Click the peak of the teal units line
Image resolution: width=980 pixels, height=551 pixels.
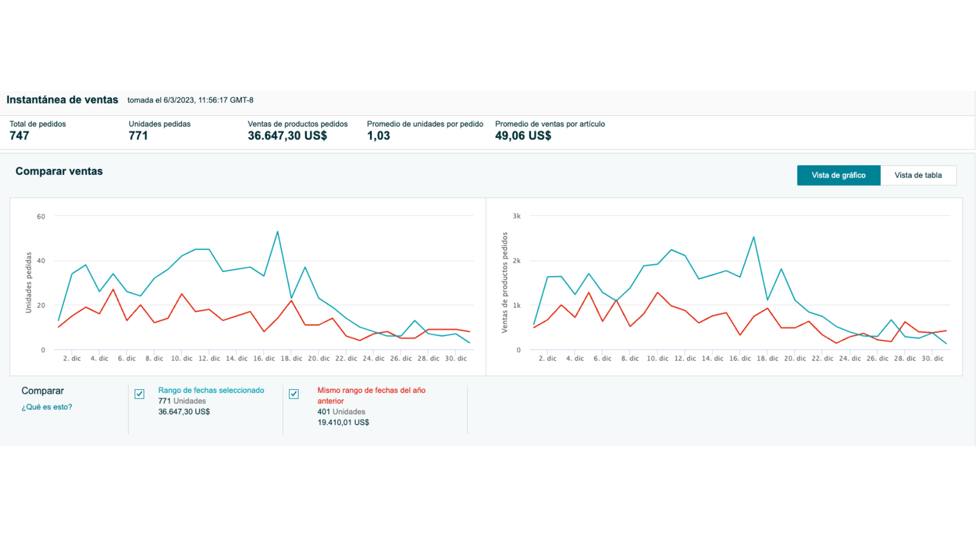pos(277,232)
